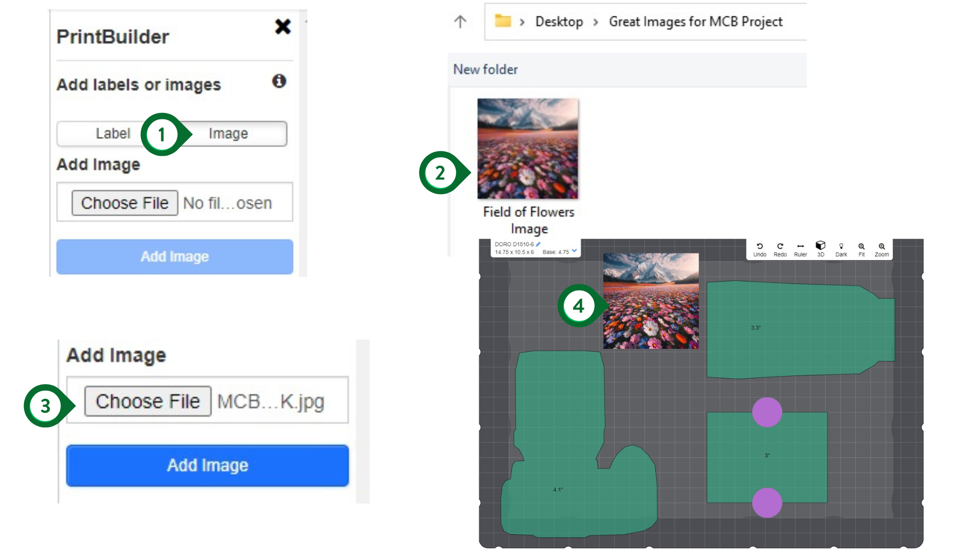The image size is (980, 550).
Task: Click Choose File with no file chosen
Action: pos(125,203)
